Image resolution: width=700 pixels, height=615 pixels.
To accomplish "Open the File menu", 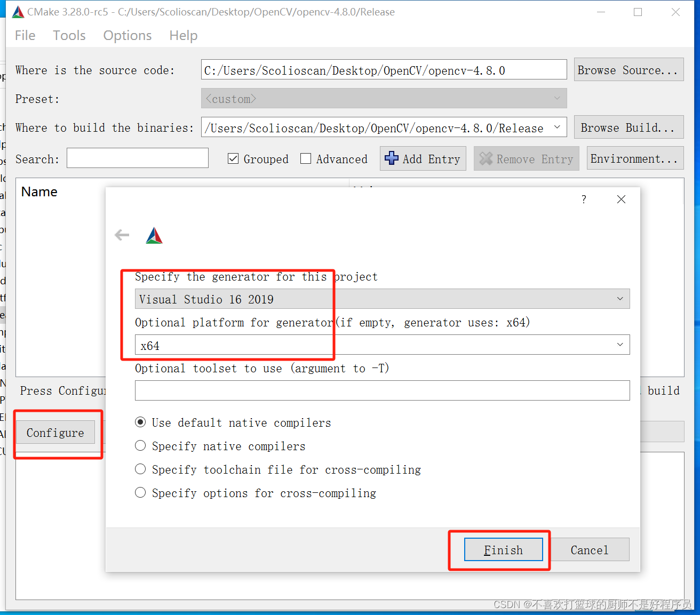I will tap(25, 35).
